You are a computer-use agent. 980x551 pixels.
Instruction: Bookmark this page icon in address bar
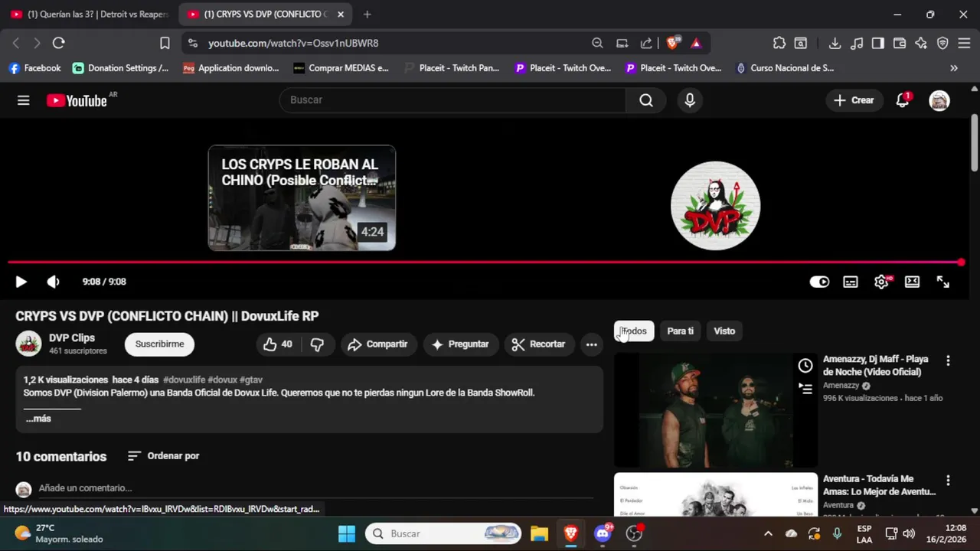tap(165, 44)
